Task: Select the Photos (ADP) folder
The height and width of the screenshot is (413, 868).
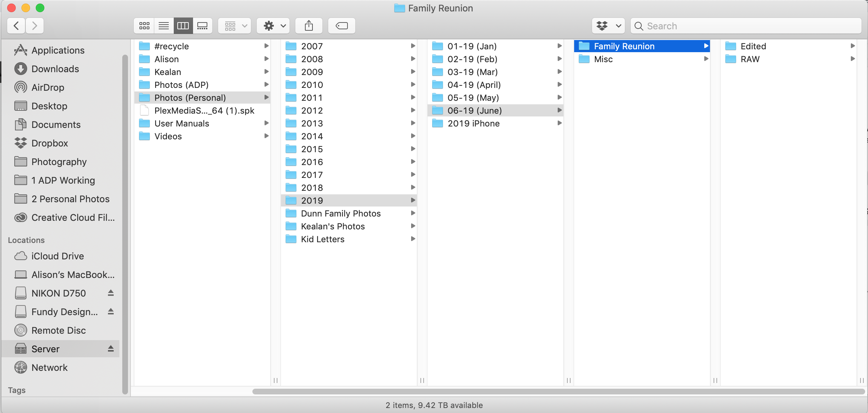Action: click(x=202, y=85)
